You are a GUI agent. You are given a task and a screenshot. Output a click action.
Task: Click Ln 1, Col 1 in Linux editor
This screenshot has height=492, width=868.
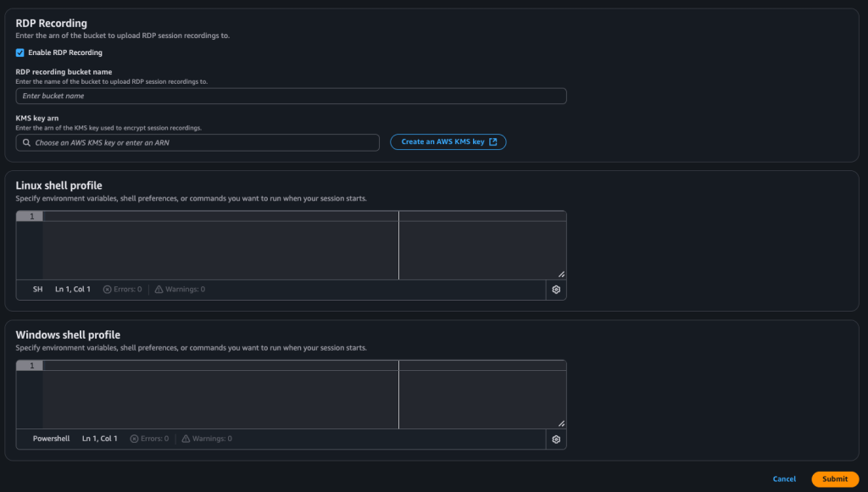[73, 290]
